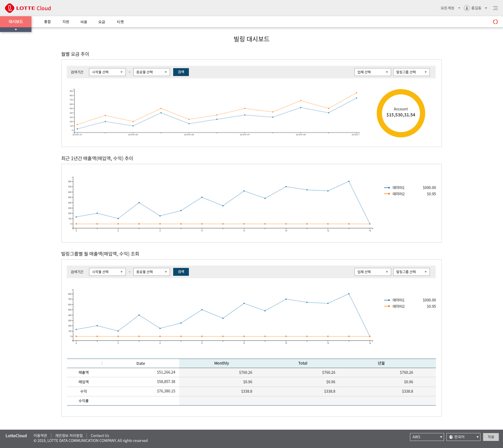Click the 개인정보 처리방침 footer link
503x448 pixels.
pyautogui.click(x=69, y=435)
